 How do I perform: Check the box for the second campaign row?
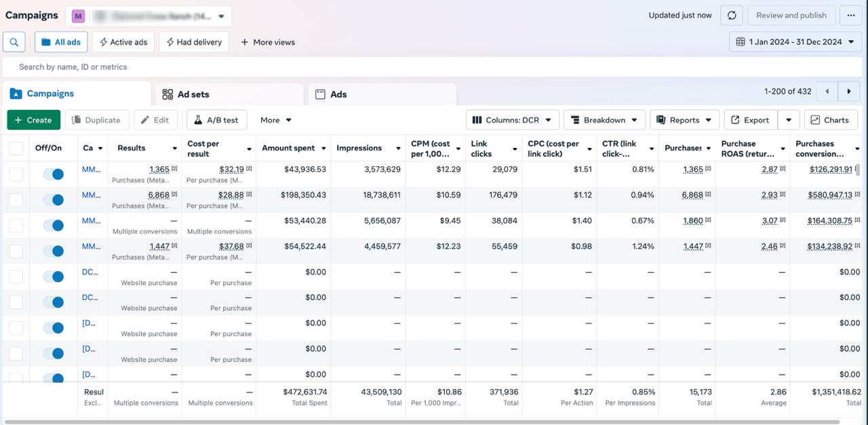point(16,200)
